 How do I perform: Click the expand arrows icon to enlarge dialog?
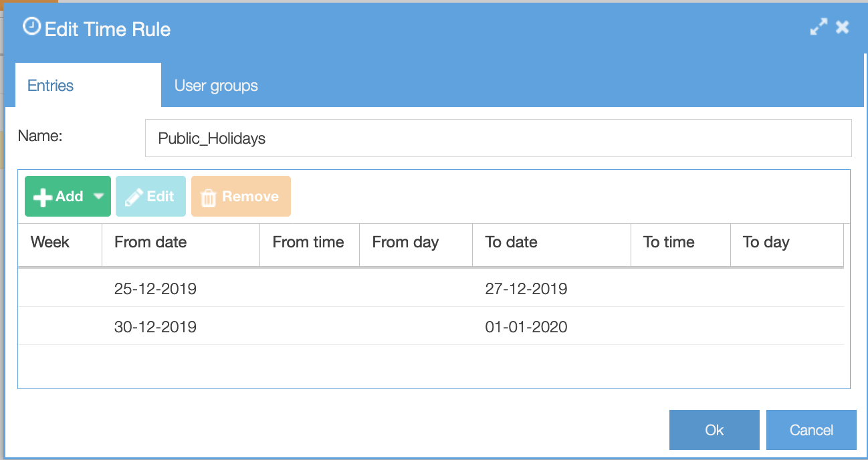tap(819, 27)
